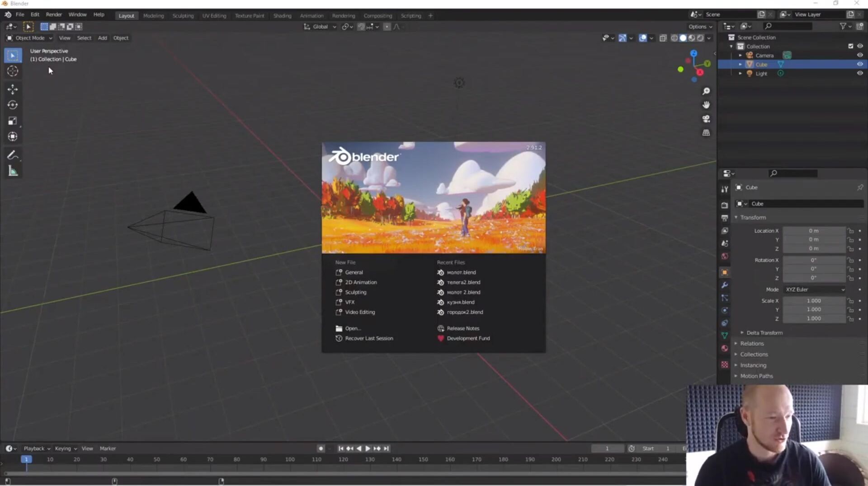Switch perspective/orthographic grid icon
This screenshot has width=868, height=486.
706,133
